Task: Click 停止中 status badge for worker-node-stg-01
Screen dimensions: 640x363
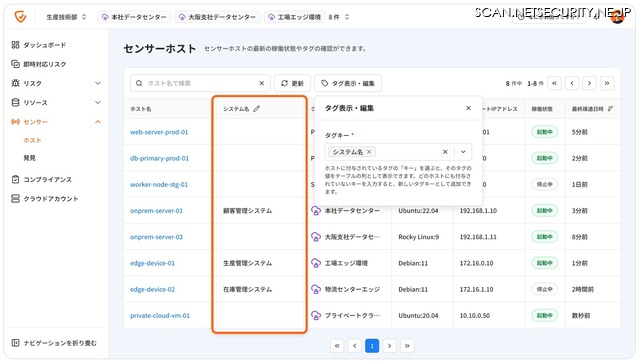Action: pyautogui.click(x=544, y=185)
